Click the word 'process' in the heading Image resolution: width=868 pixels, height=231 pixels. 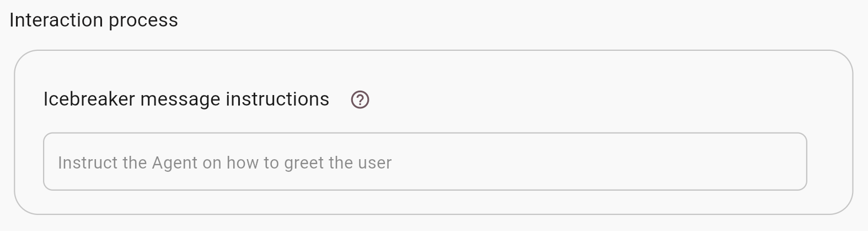click(143, 20)
